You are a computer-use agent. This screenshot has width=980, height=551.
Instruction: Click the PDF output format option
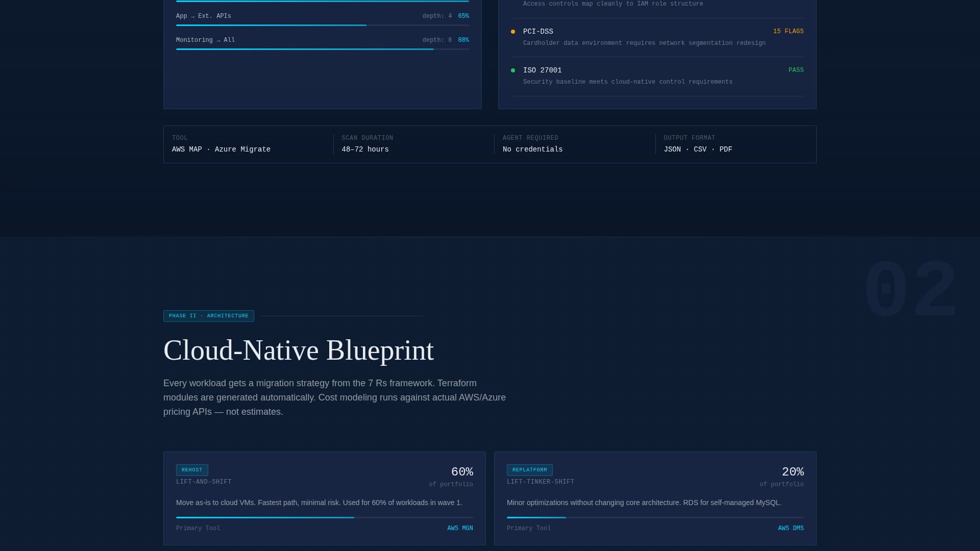click(725, 149)
